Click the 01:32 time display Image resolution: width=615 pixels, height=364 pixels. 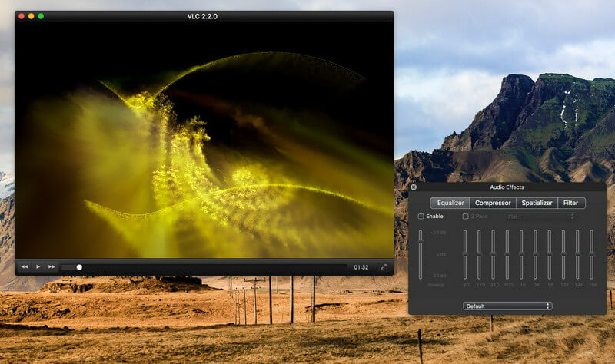click(361, 267)
